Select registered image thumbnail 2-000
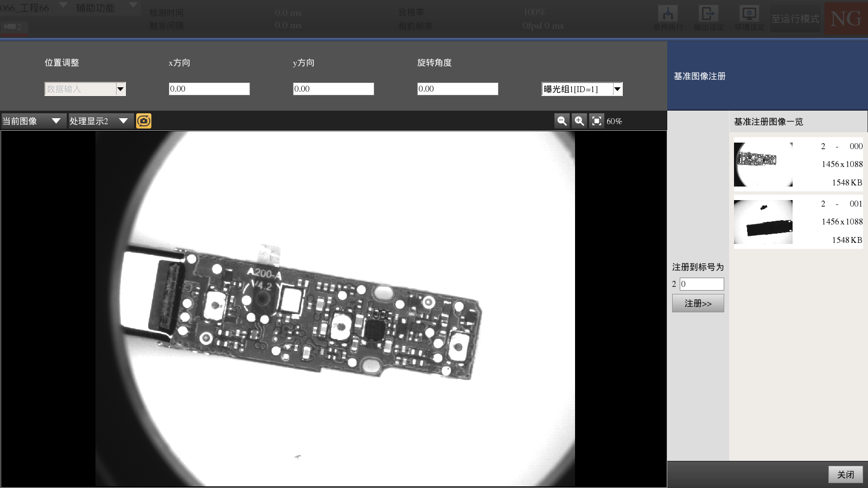Screen dimensions: 868x488 point(763,164)
